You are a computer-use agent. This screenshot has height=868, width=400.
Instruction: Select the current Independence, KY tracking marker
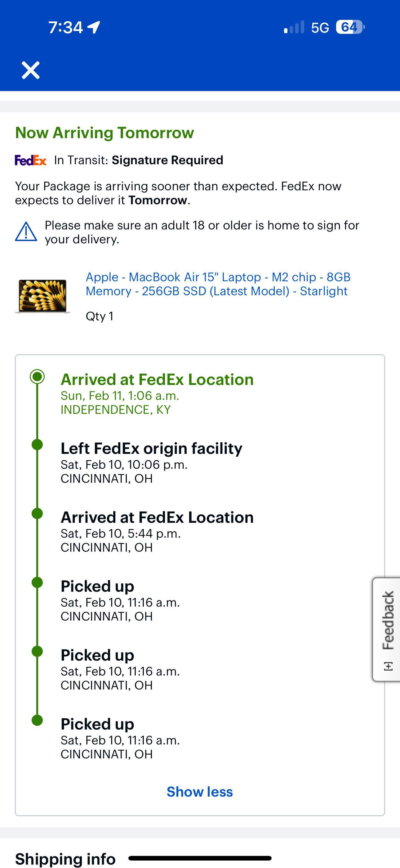(x=38, y=376)
